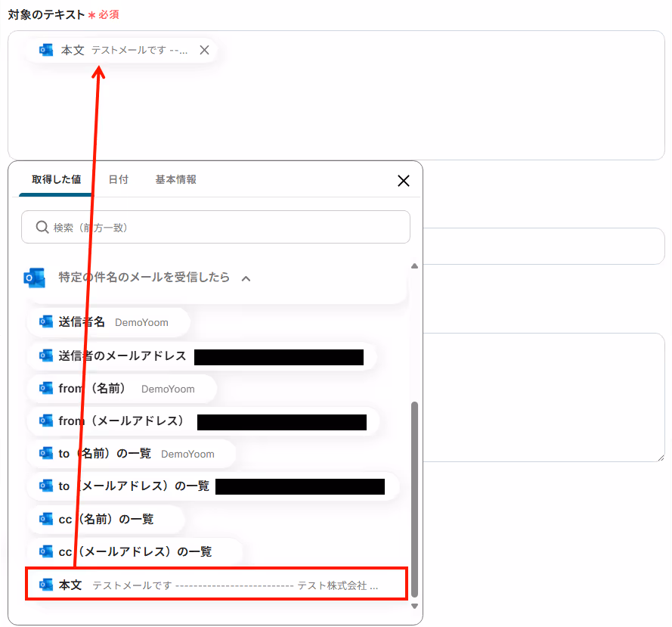
Task: Insert cc（メールアドレス）の一覧 value
Action: click(135, 551)
